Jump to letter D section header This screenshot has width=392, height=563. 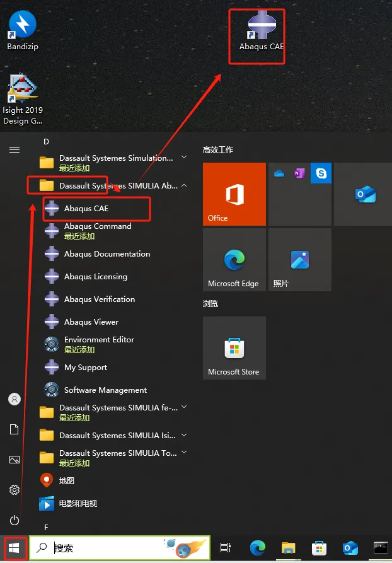(x=46, y=141)
